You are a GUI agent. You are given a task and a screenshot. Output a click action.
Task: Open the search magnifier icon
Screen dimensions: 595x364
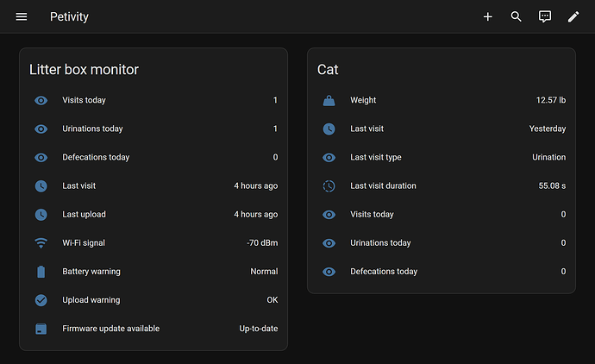[516, 16]
